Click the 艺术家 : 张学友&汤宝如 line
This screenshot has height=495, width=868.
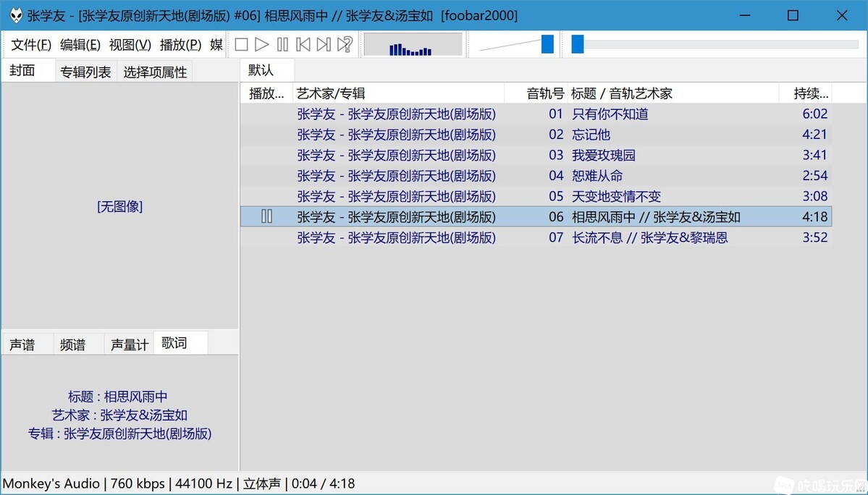120,415
